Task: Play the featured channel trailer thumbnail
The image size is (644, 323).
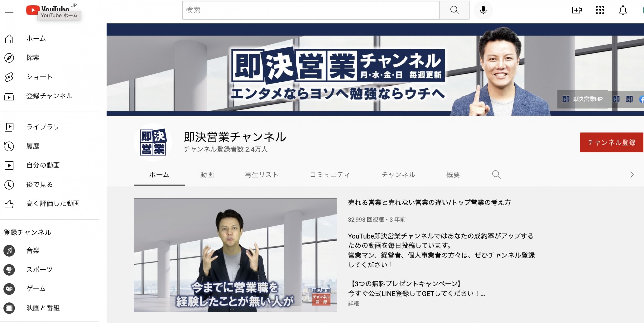Action: 235,255
